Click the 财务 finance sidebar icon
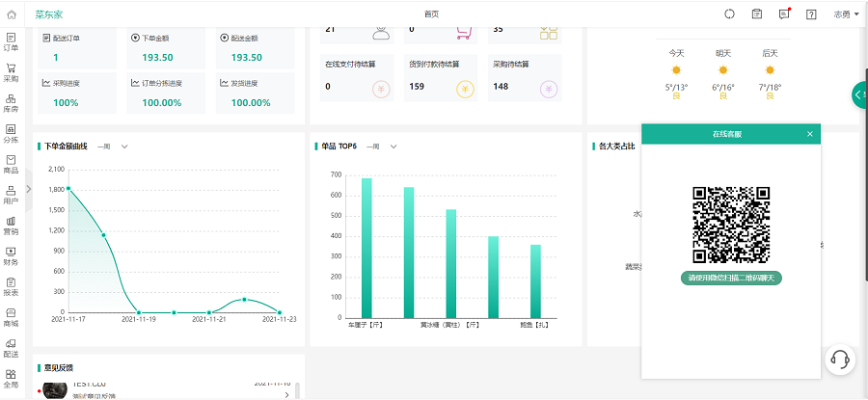 11,255
